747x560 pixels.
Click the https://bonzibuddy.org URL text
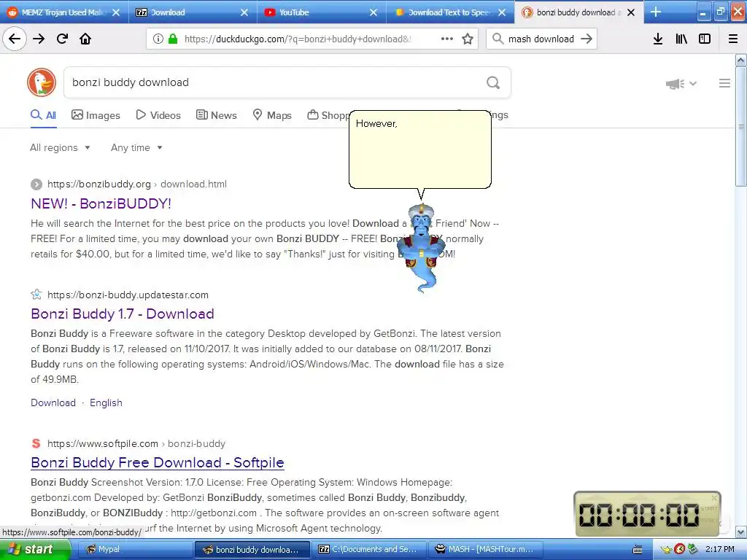98,184
